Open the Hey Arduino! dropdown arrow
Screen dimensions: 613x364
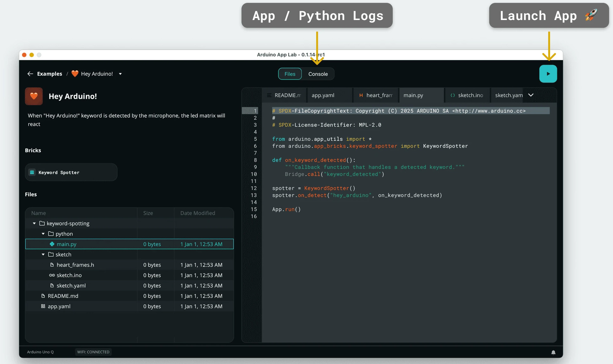(x=120, y=74)
